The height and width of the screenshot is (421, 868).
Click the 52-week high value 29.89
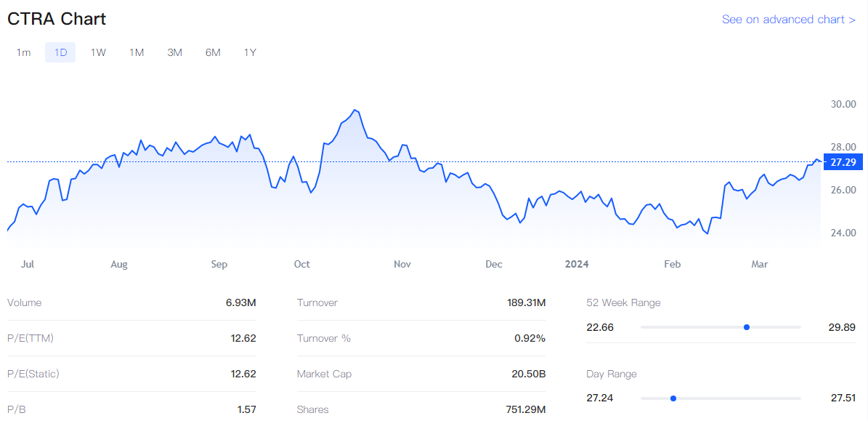840,327
